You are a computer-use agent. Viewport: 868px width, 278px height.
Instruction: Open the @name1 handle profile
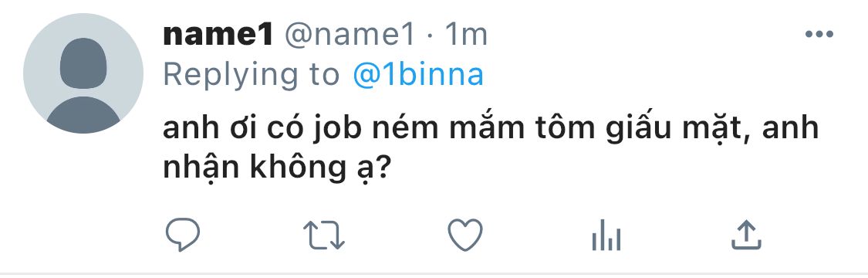coord(350,36)
